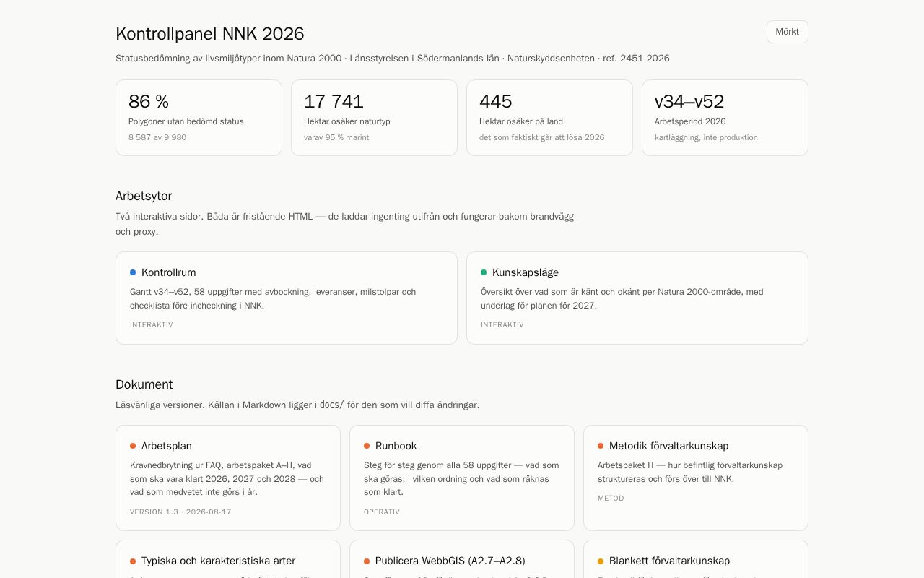Open the Blankett förvaltarkunskap document
Screen dimensions: 924x578
[x=696, y=559]
